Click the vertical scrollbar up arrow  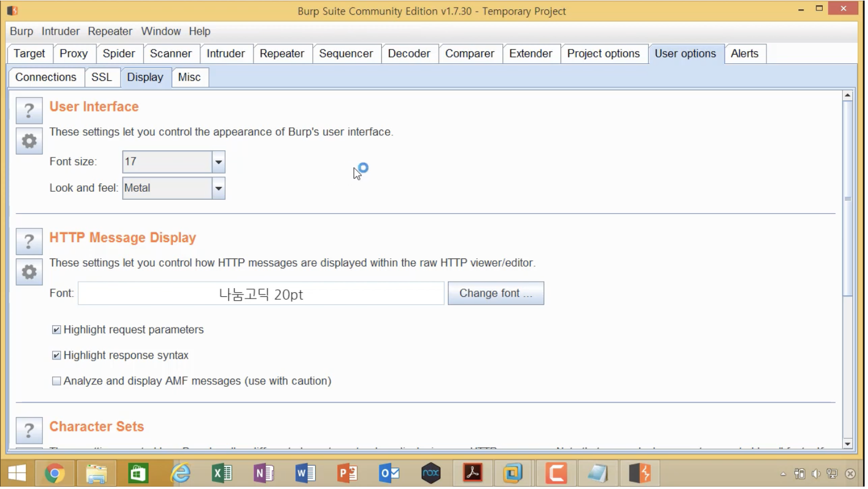tap(848, 95)
